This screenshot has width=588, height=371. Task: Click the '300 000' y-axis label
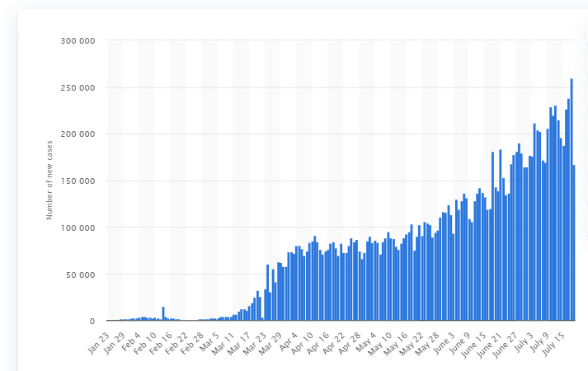(x=78, y=41)
